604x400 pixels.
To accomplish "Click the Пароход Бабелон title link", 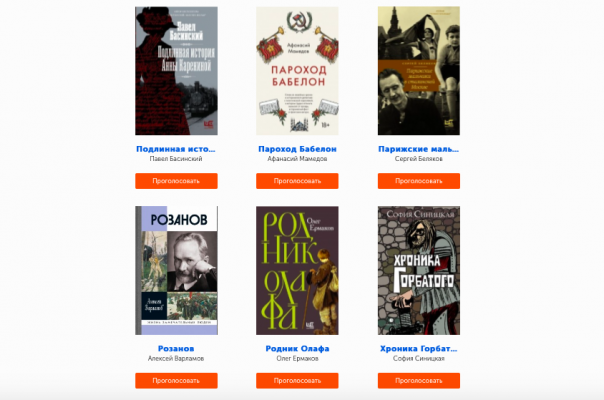I will [x=297, y=149].
